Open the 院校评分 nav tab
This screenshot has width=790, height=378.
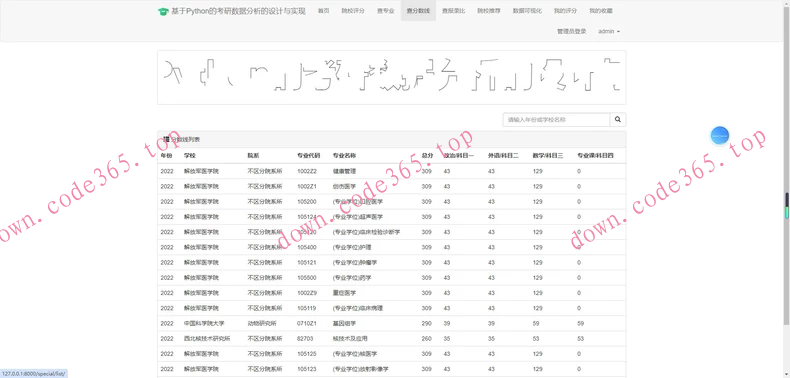click(x=353, y=11)
